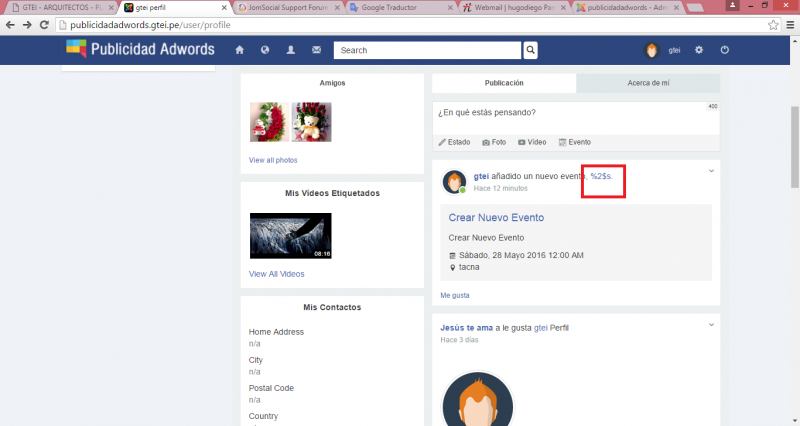Image resolution: width=800 pixels, height=426 pixels.
Task: Click the page vertical scrollbar
Action: [795, 148]
